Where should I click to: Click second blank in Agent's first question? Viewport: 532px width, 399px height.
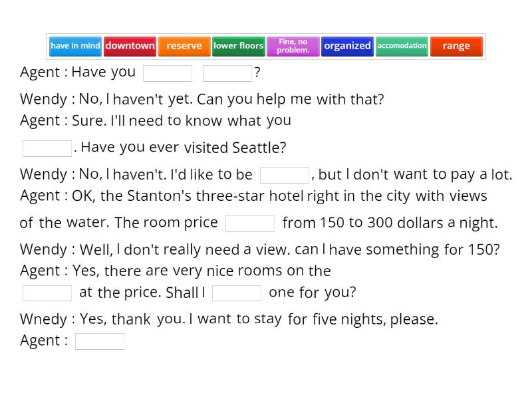227,73
